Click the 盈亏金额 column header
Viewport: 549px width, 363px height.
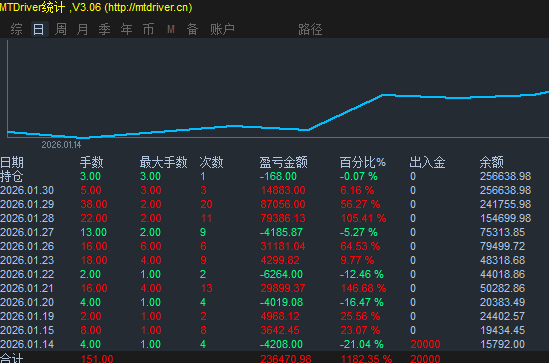pyautogui.click(x=283, y=162)
